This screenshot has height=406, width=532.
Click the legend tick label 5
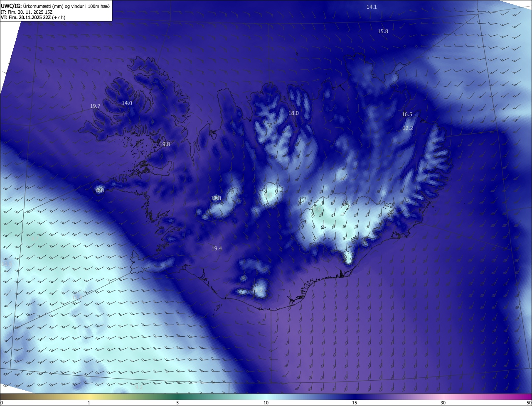pos(177,403)
